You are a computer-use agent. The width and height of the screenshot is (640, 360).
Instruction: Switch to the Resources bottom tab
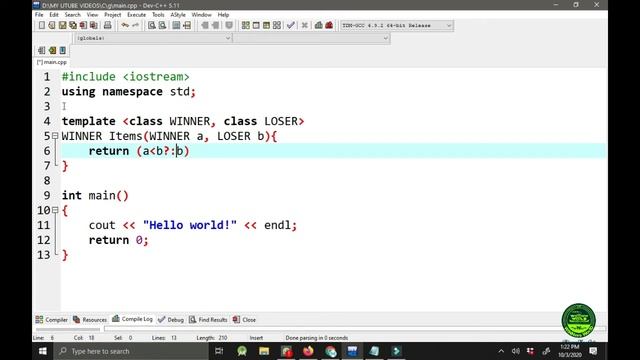point(90,320)
